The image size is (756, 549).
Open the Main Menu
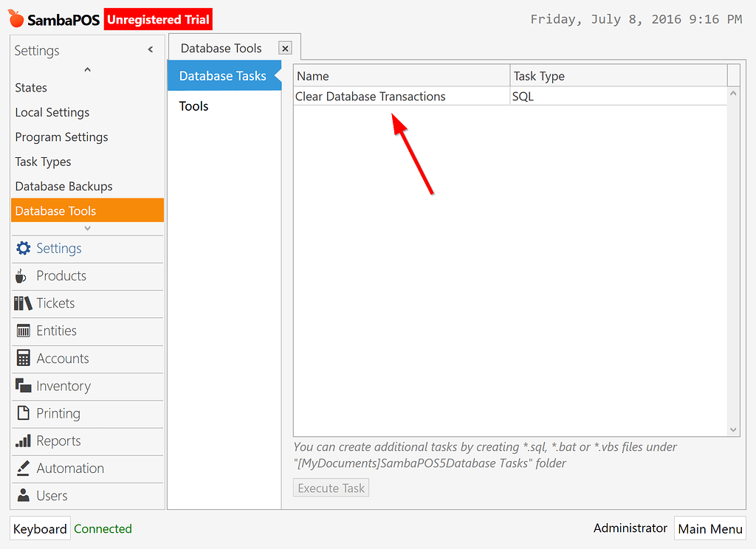(x=710, y=528)
